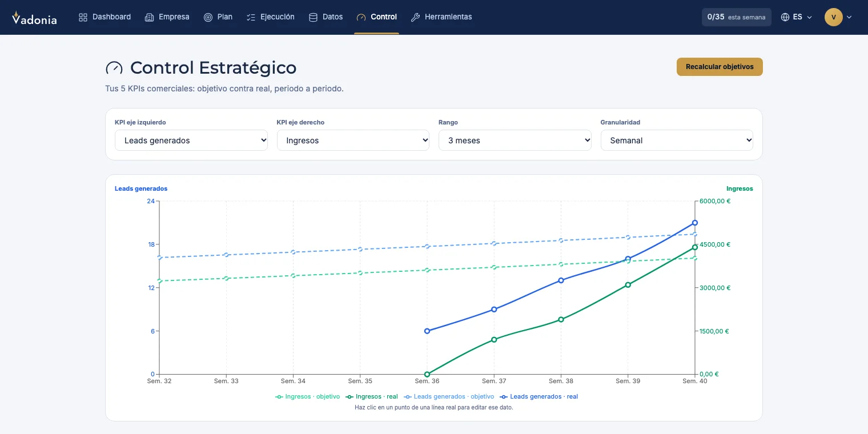
Task: Click Leads real data point at Sem. 36
Action: coord(427,331)
